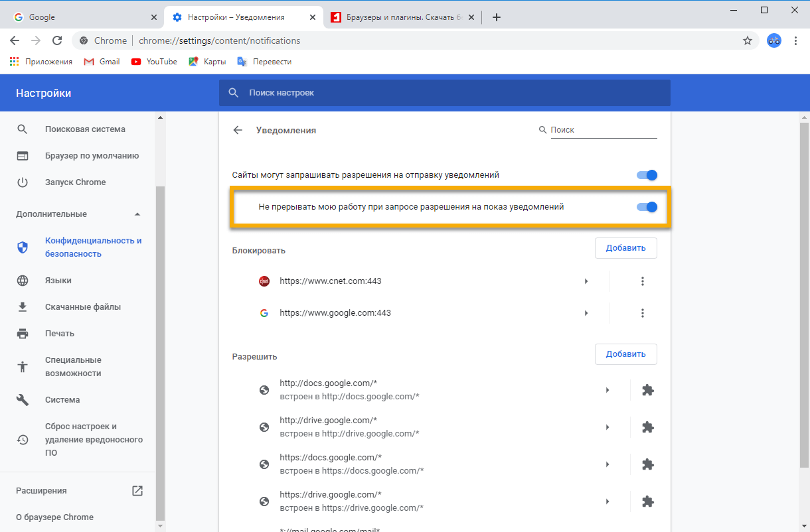This screenshot has width=810, height=532.
Task: Expand details for https://drive.google.com/*
Action: 607,501
